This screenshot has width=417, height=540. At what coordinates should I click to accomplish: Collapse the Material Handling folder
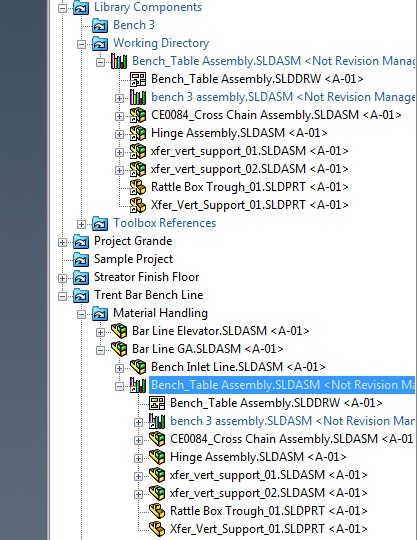(x=81, y=314)
